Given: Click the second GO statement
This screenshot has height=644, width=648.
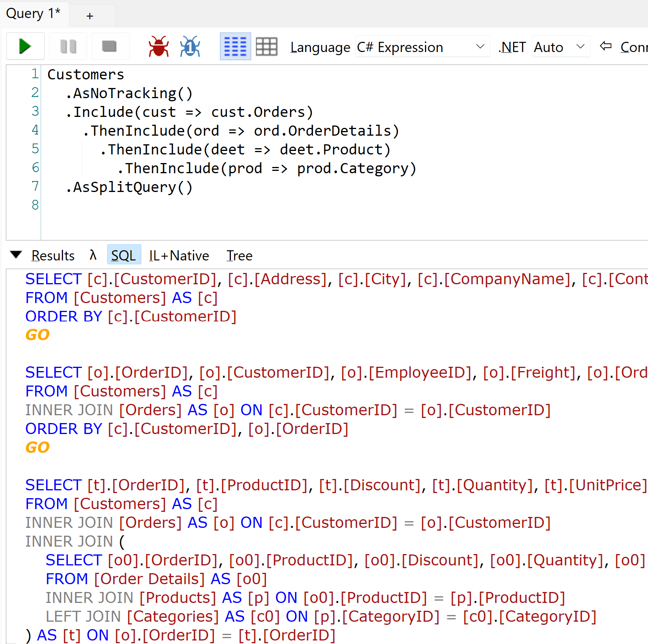Looking at the screenshot, I should click(38, 447).
